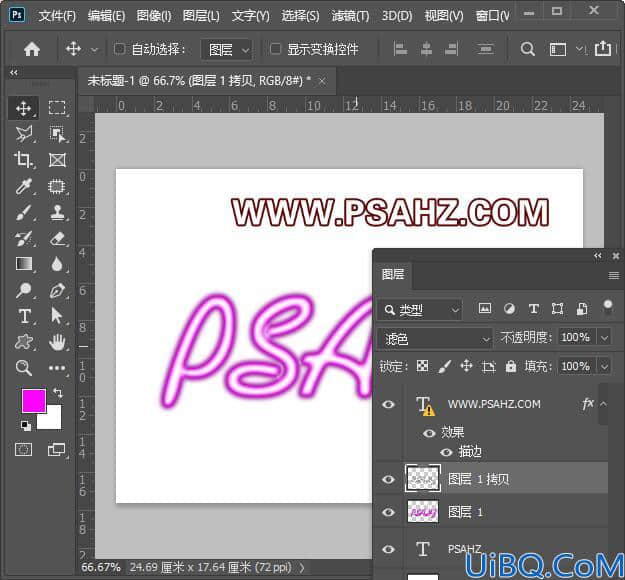Select the History Brush tool
The width and height of the screenshot is (625, 580).
click(x=24, y=238)
